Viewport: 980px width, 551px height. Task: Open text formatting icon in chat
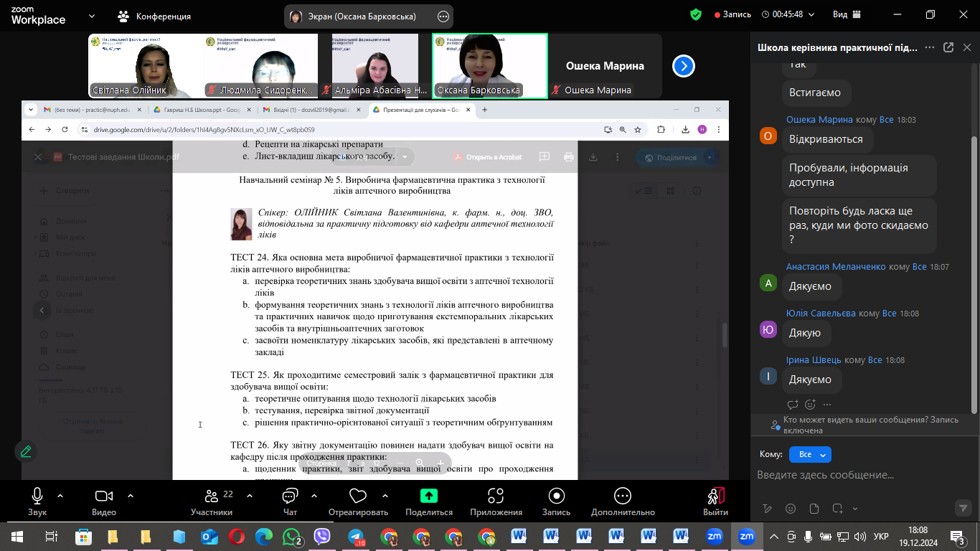768,509
